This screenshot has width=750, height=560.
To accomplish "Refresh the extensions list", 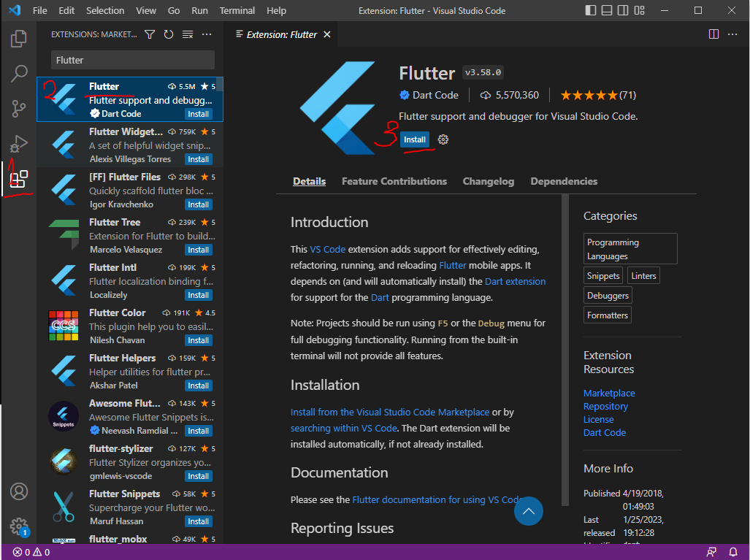I will (168, 34).
